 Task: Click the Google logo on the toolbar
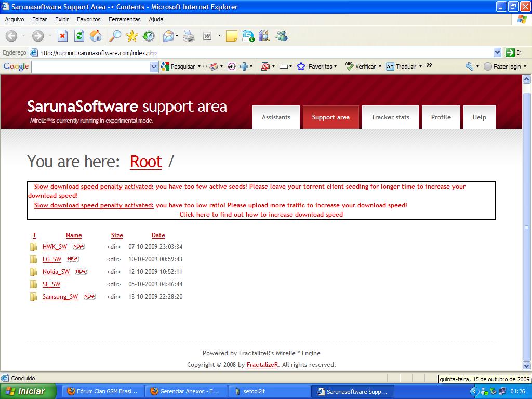[x=16, y=66]
